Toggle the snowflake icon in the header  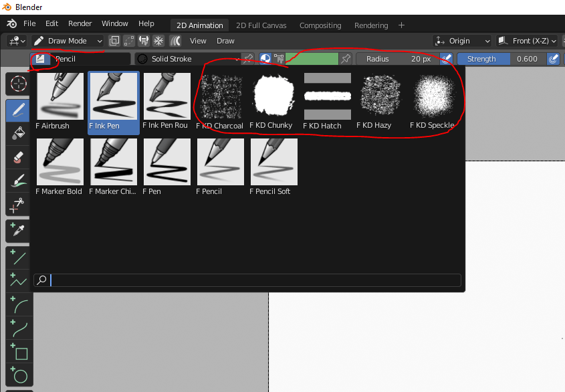(158, 41)
